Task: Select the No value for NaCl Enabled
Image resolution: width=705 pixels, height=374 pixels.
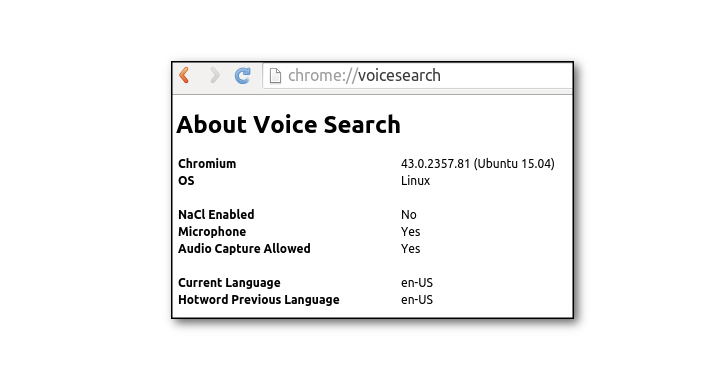Action: pos(409,214)
